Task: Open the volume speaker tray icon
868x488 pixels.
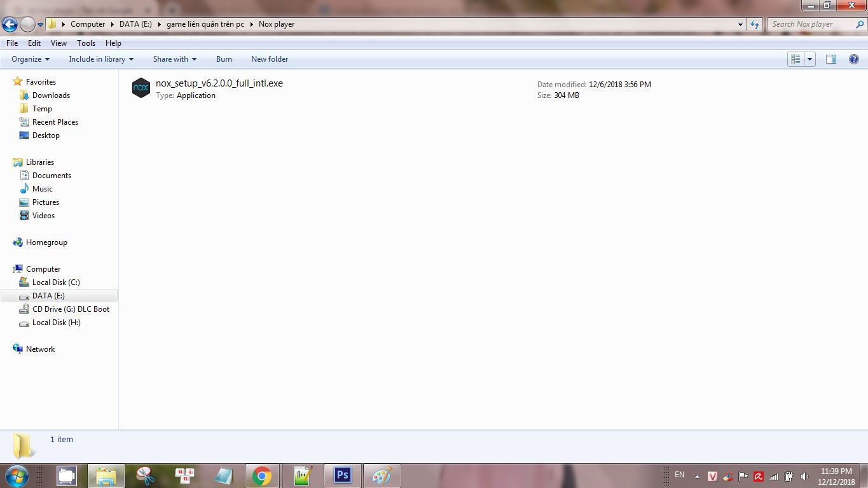Action: pyautogui.click(x=804, y=476)
